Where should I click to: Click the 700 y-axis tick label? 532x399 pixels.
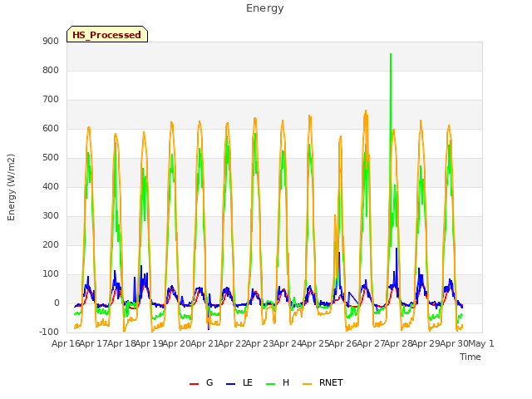(51, 100)
